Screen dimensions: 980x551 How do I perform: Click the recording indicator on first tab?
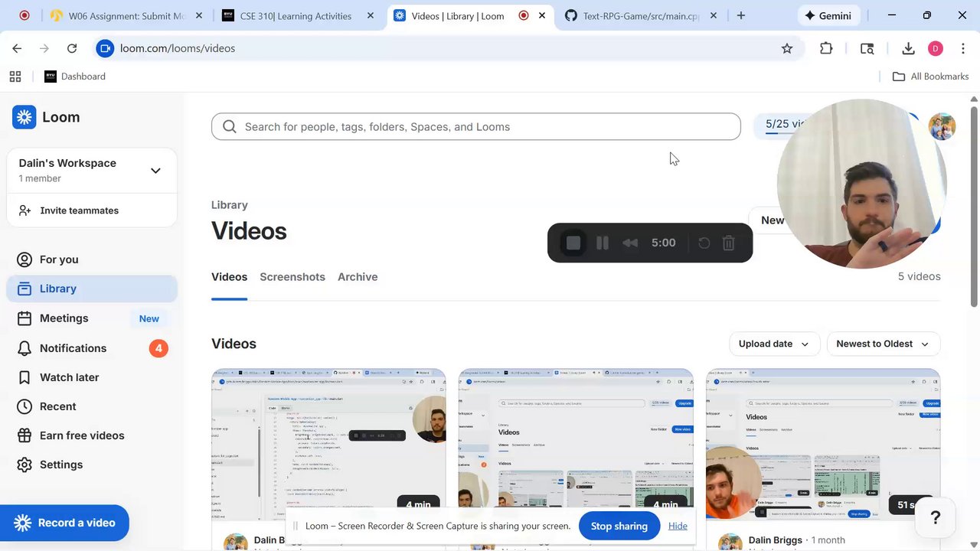24,15
